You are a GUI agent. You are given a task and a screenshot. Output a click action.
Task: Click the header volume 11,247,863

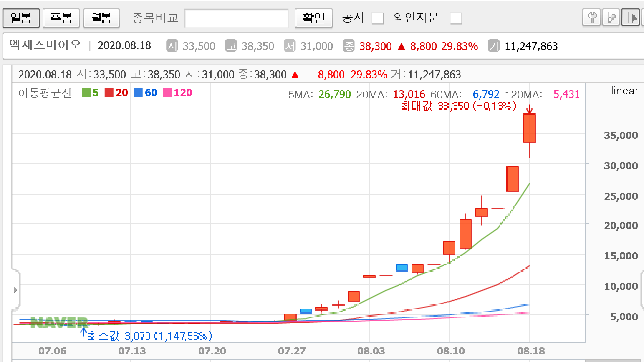(x=531, y=46)
